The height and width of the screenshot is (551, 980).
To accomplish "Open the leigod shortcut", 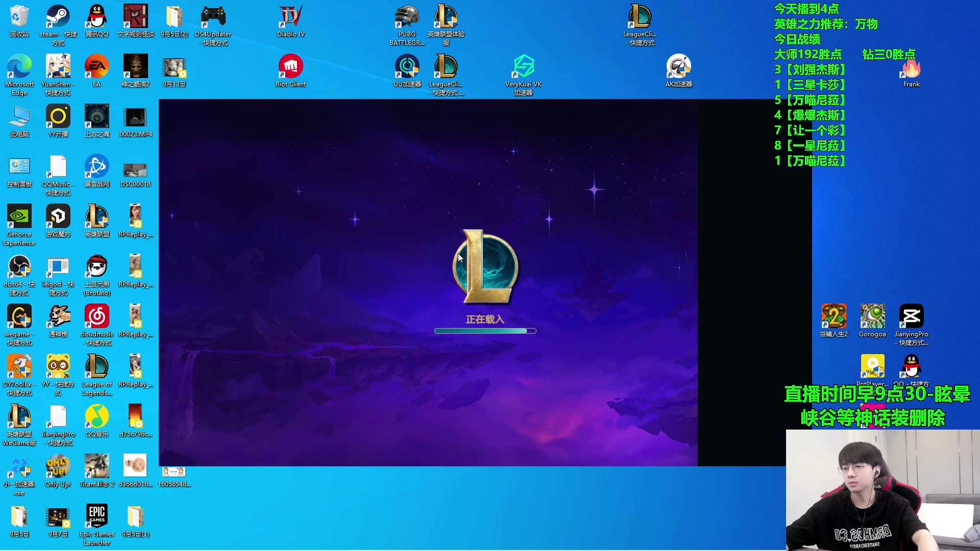I will pyautogui.click(x=58, y=275).
